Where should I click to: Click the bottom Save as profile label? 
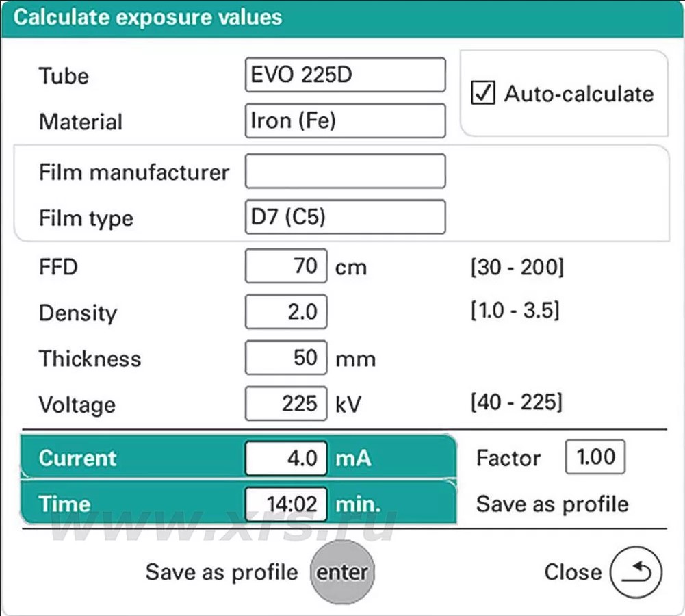(222, 572)
